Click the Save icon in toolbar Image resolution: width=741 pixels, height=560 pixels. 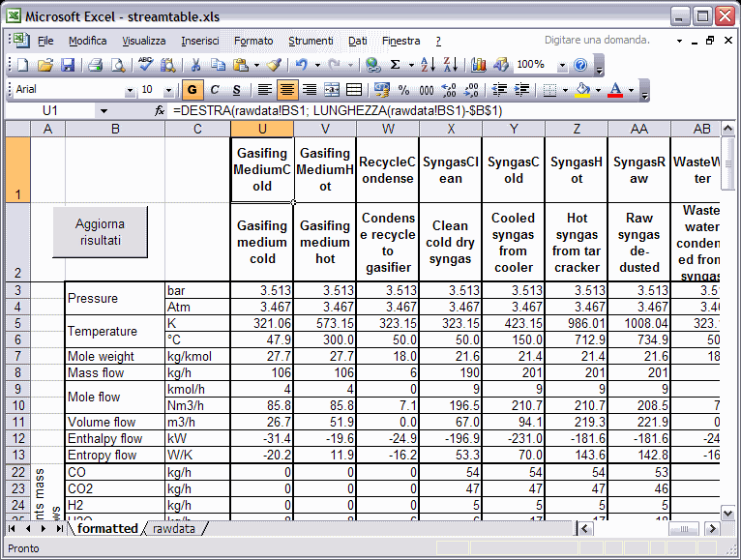pos(69,65)
